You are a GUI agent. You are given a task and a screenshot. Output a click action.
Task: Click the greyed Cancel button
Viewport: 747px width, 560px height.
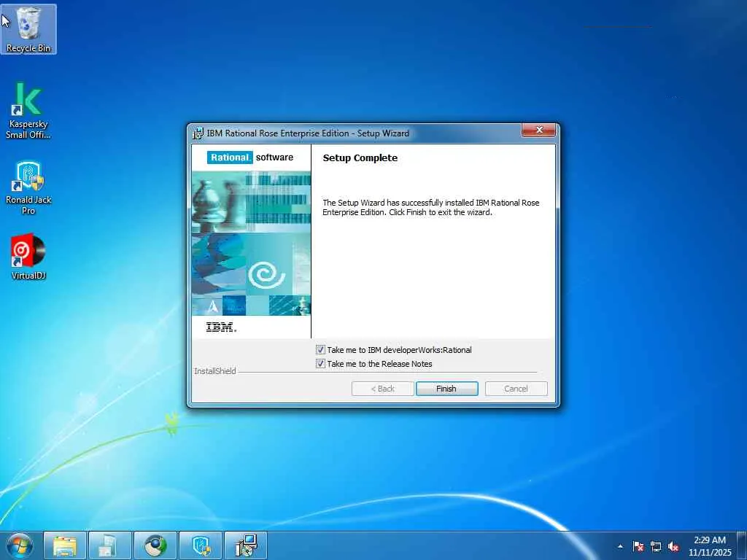coord(516,389)
